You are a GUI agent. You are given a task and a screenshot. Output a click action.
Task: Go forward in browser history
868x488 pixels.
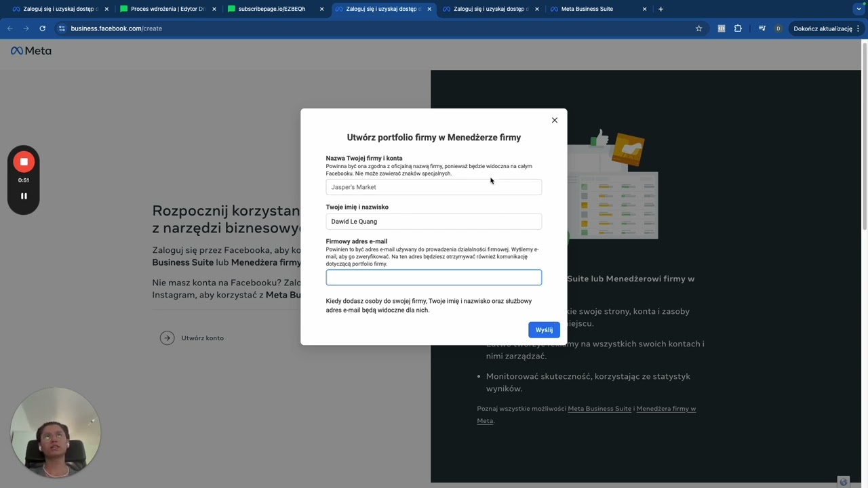click(26, 28)
